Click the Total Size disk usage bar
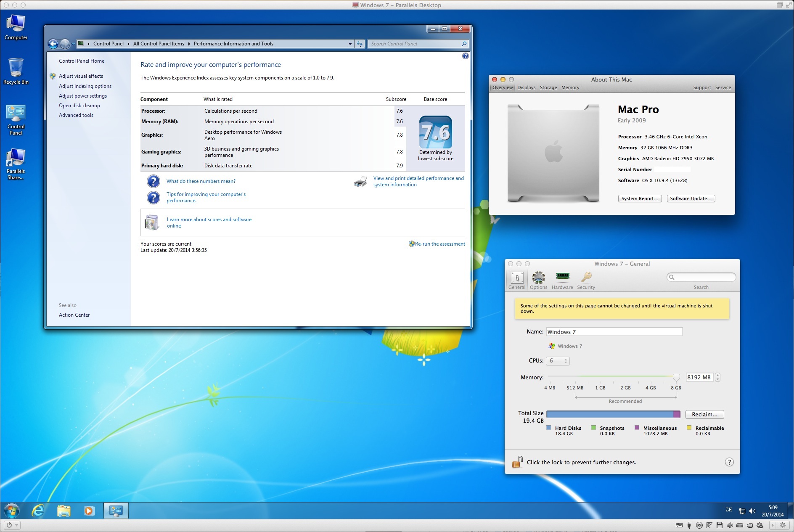794x532 pixels. click(x=613, y=414)
